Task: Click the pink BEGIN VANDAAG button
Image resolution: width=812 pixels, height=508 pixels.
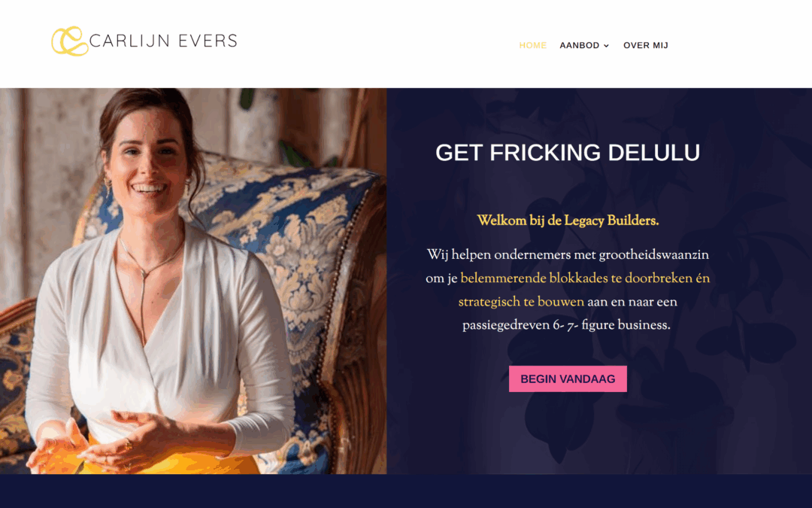Action: (x=568, y=379)
